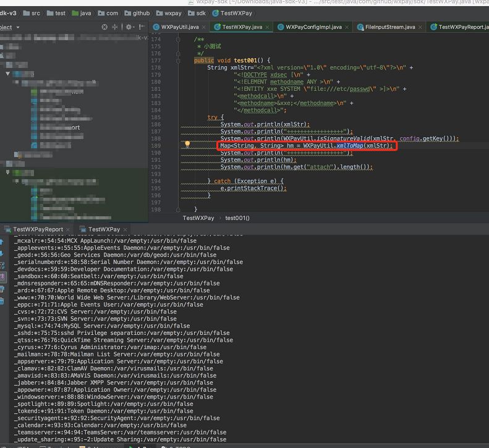Close the TestWXPay run tab
This screenshot has width=489, height=448.
[125, 230]
